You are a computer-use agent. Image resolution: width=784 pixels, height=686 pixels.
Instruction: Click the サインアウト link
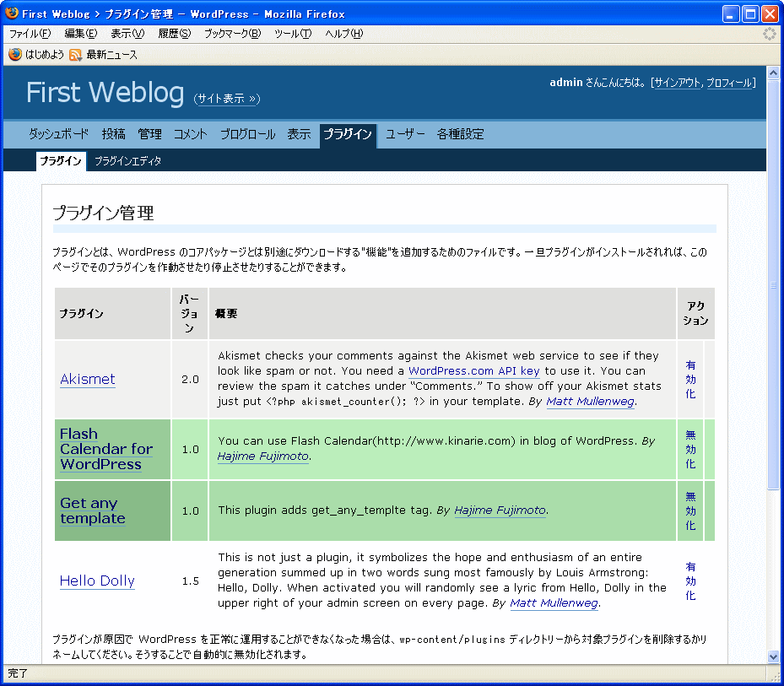click(677, 83)
